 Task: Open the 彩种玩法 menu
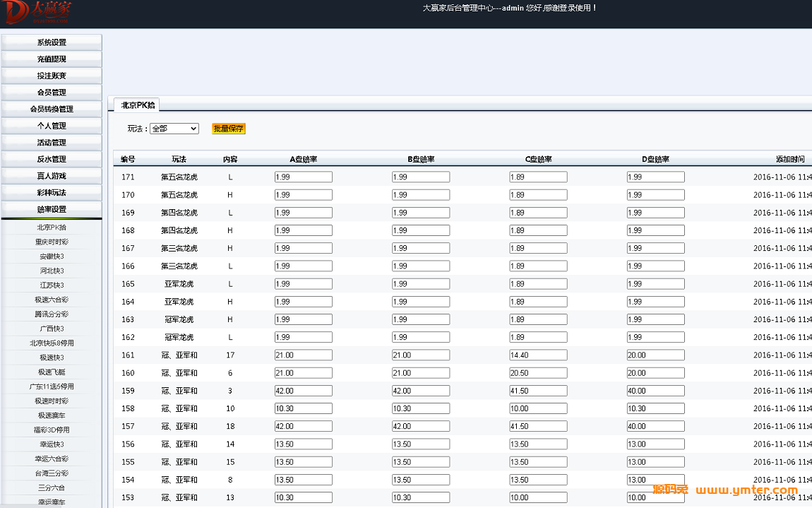(52, 192)
